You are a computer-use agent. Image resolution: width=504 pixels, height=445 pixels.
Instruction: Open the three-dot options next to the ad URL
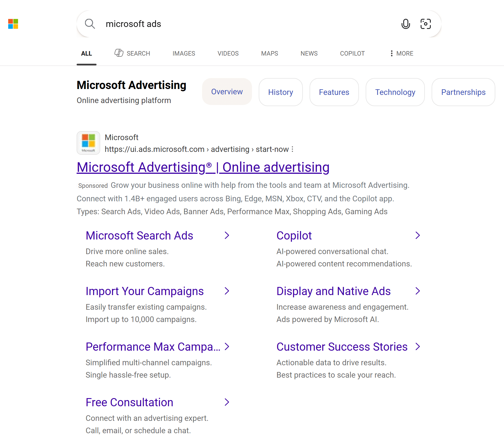[292, 149]
